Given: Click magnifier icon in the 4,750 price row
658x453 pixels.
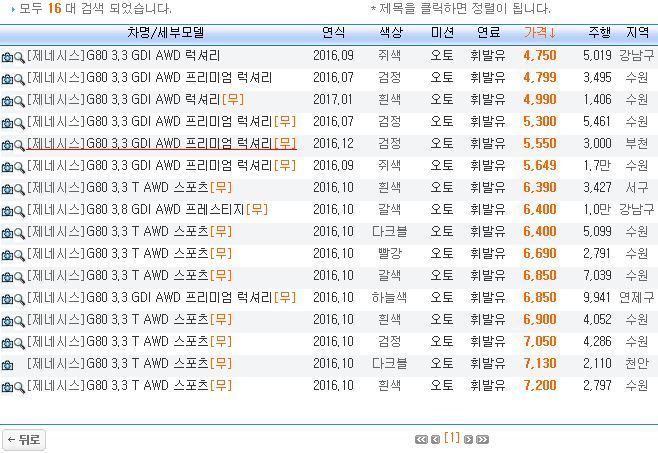Looking at the screenshot, I should click(19, 58).
